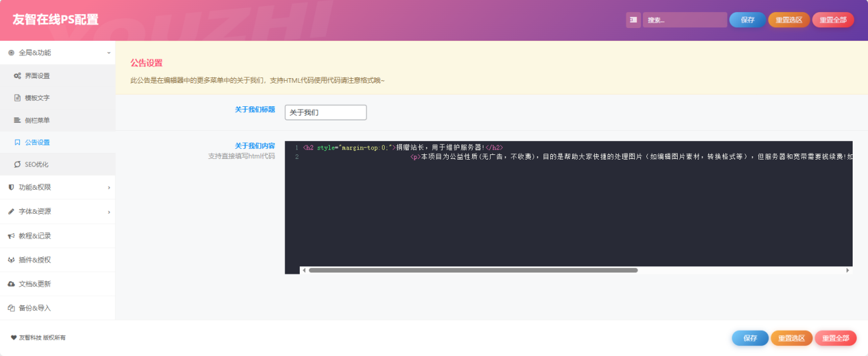868x356 pixels.
Task: Click the document icon for 模板文字
Action: coord(17,98)
